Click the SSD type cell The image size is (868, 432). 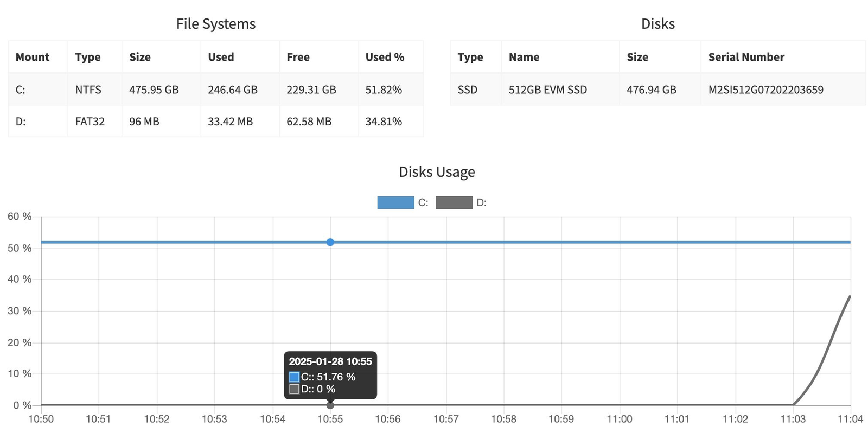point(476,90)
